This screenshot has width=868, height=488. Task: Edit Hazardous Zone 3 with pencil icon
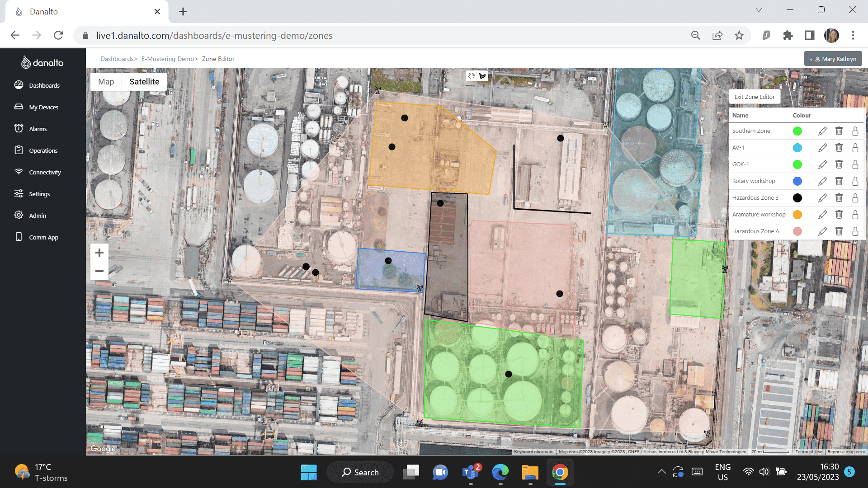822,198
